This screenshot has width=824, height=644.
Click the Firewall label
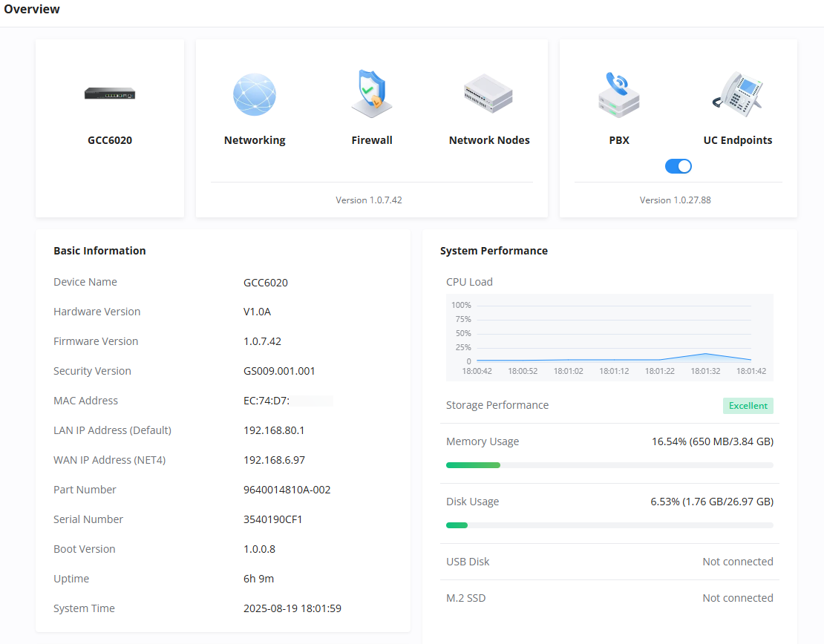[x=371, y=140]
